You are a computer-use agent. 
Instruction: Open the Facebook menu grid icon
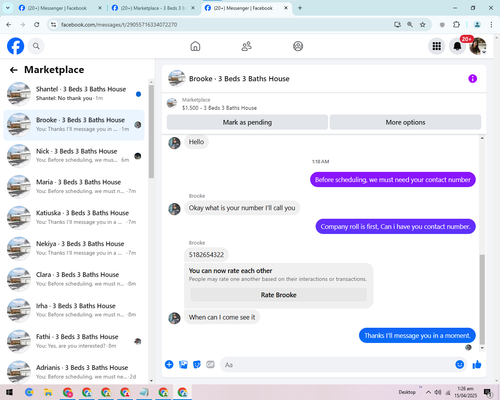(437, 46)
